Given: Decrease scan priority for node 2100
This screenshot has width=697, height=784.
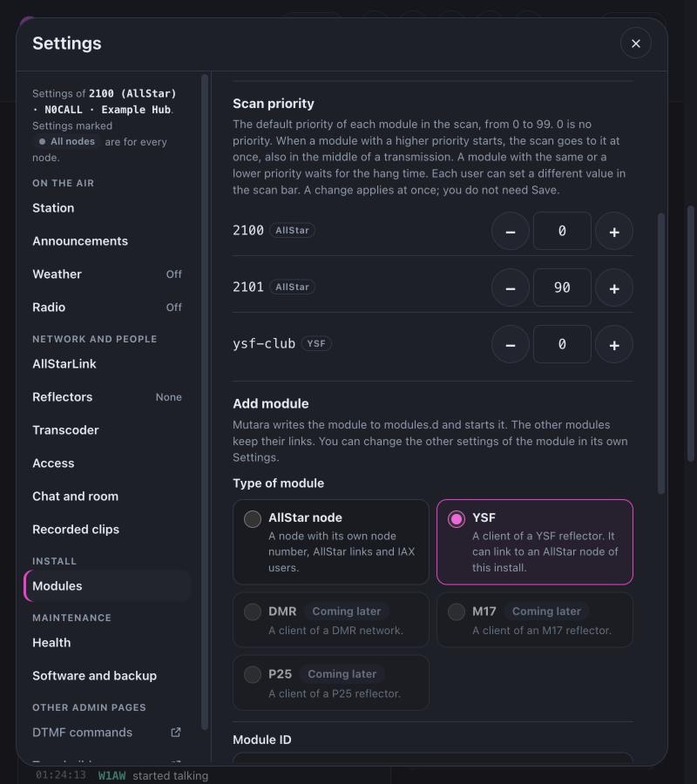Looking at the screenshot, I should 510,231.
